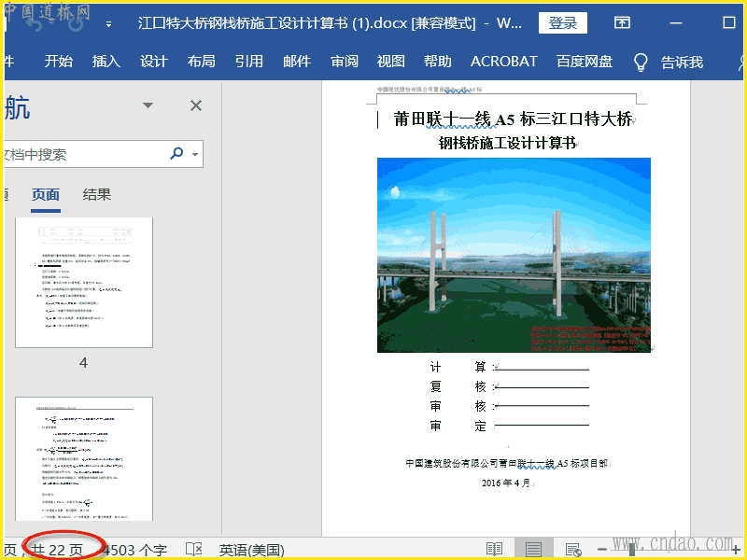Switch to the 结果 navigation tab
Viewport: 747px width, 560px height.
(97, 195)
